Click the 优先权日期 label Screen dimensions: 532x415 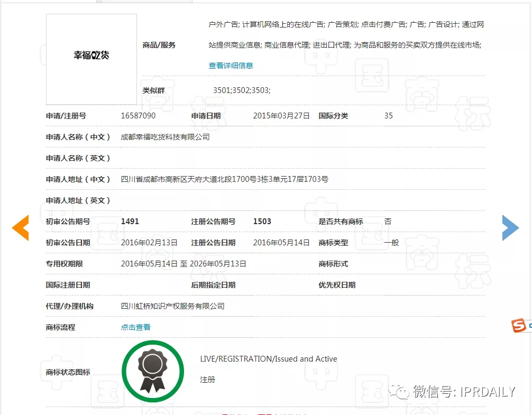pyautogui.click(x=337, y=285)
